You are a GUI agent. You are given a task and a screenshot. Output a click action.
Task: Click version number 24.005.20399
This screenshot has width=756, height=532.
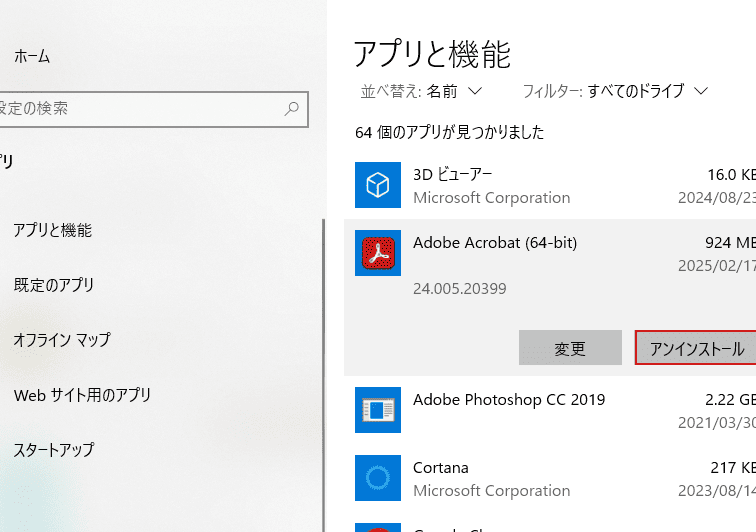click(459, 288)
